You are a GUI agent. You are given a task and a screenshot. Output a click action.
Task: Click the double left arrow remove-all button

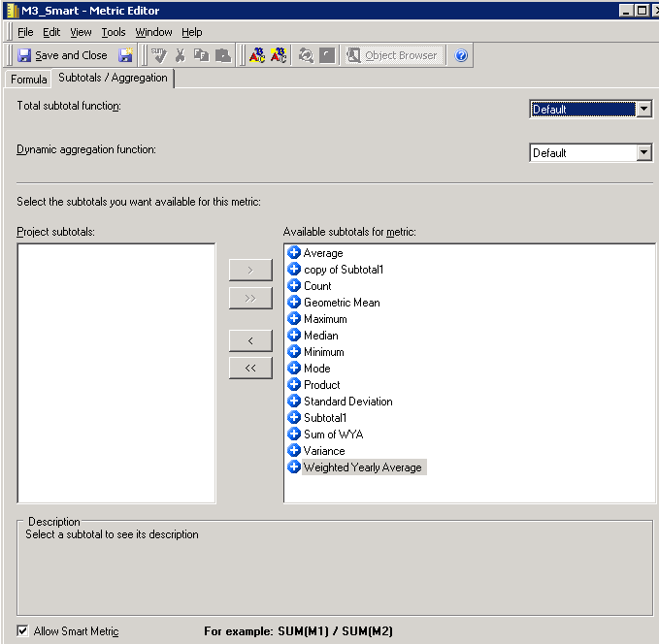pyautogui.click(x=250, y=368)
